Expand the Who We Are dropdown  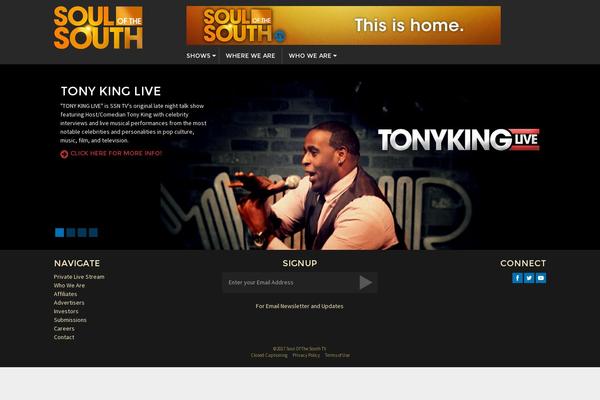pos(312,56)
